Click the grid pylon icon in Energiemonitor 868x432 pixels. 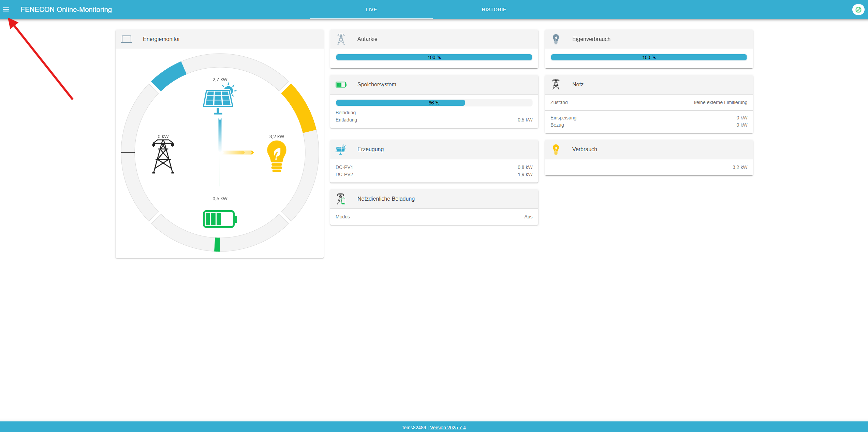[x=163, y=156]
